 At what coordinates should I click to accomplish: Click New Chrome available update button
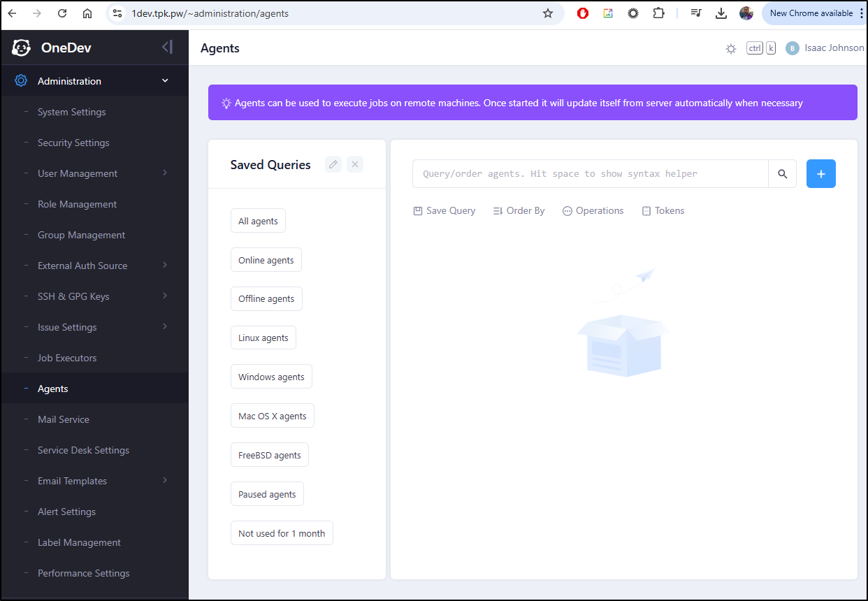tap(811, 13)
